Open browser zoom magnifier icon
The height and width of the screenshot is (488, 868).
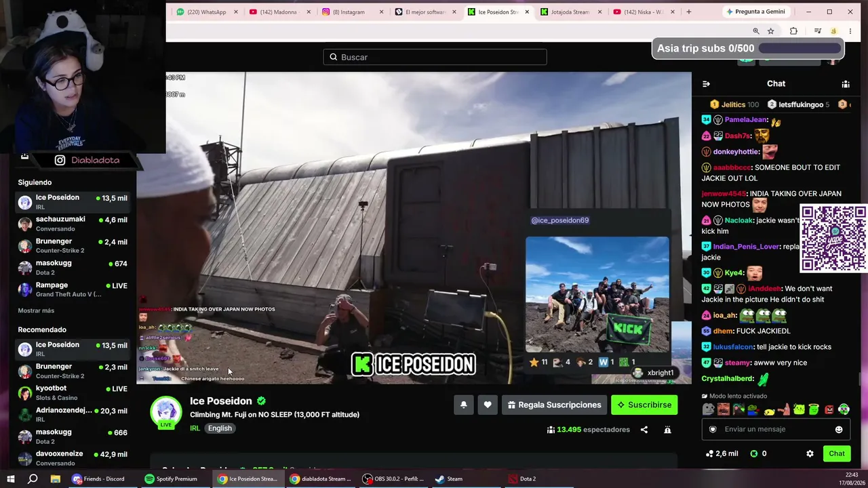756,31
